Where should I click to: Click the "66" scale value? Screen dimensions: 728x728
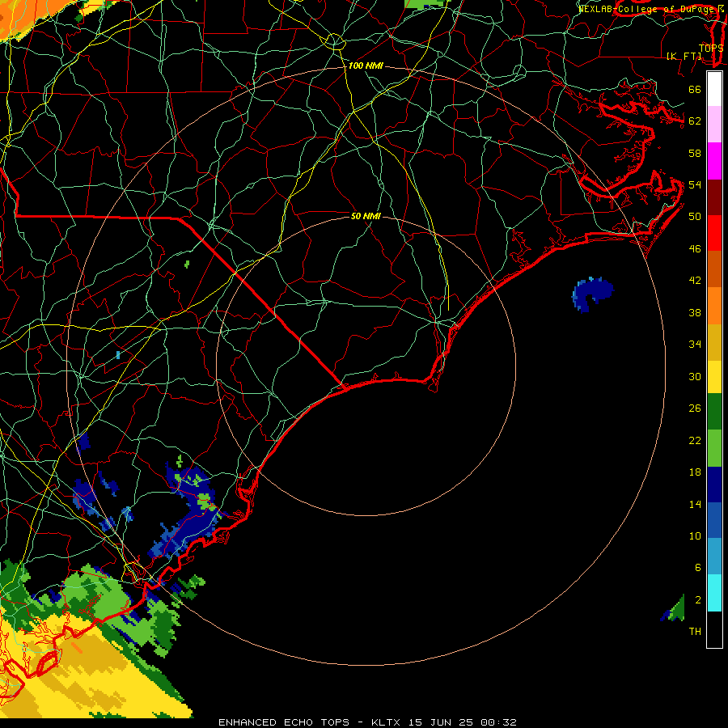point(695,90)
